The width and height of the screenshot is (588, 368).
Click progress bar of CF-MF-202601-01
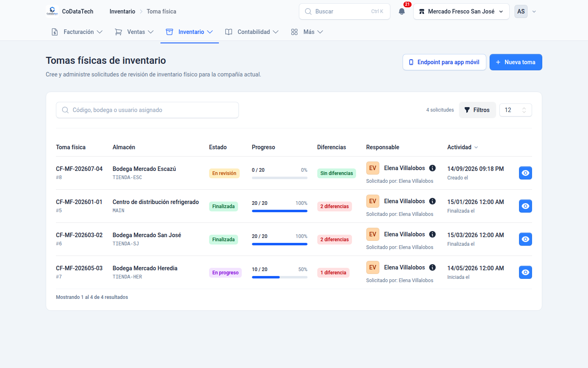coord(280,211)
